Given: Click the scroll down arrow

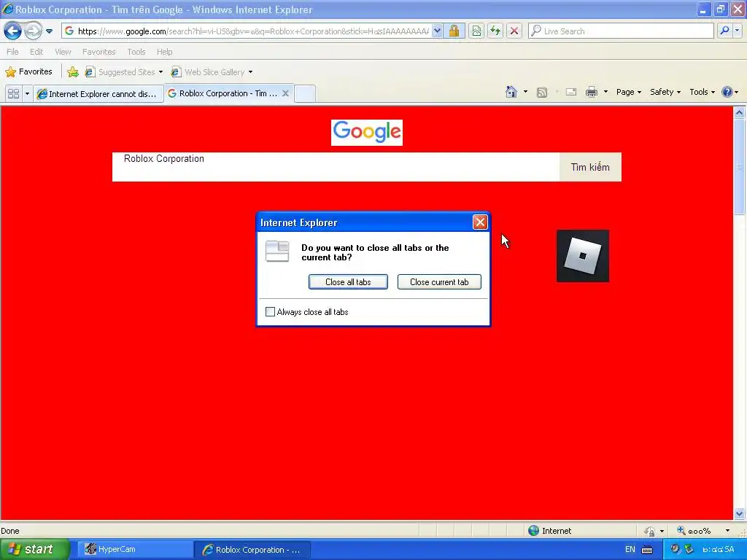Looking at the screenshot, I should pyautogui.click(x=740, y=513).
